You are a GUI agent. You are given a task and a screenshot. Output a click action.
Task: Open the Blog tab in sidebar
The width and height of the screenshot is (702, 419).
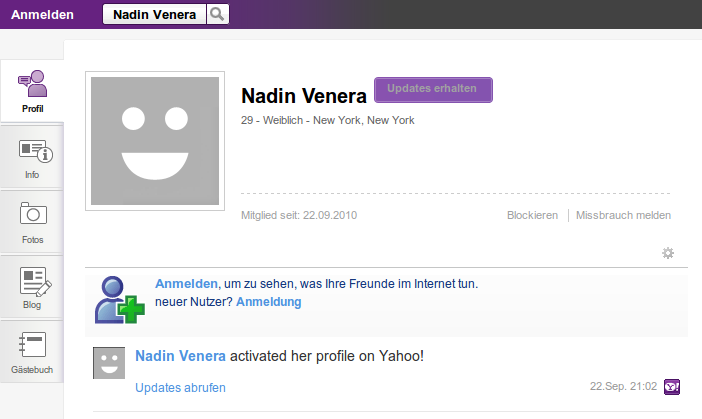click(x=32, y=287)
